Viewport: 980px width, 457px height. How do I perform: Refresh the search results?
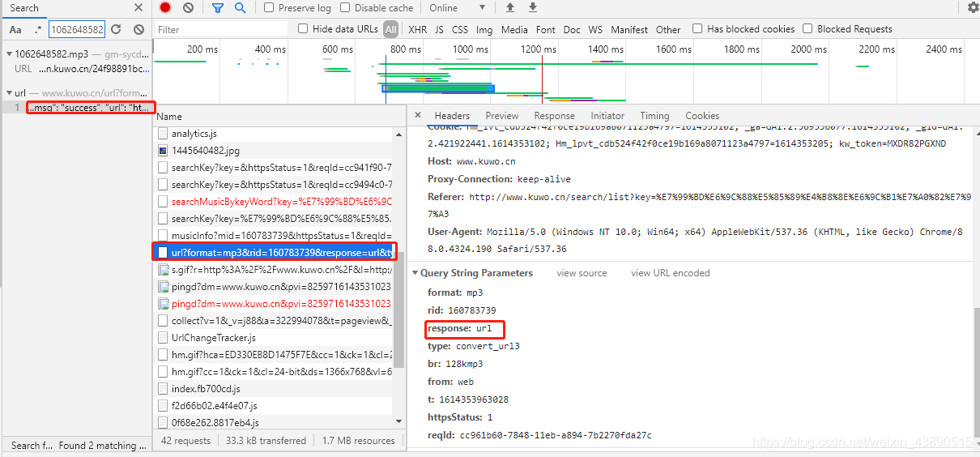[x=116, y=29]
